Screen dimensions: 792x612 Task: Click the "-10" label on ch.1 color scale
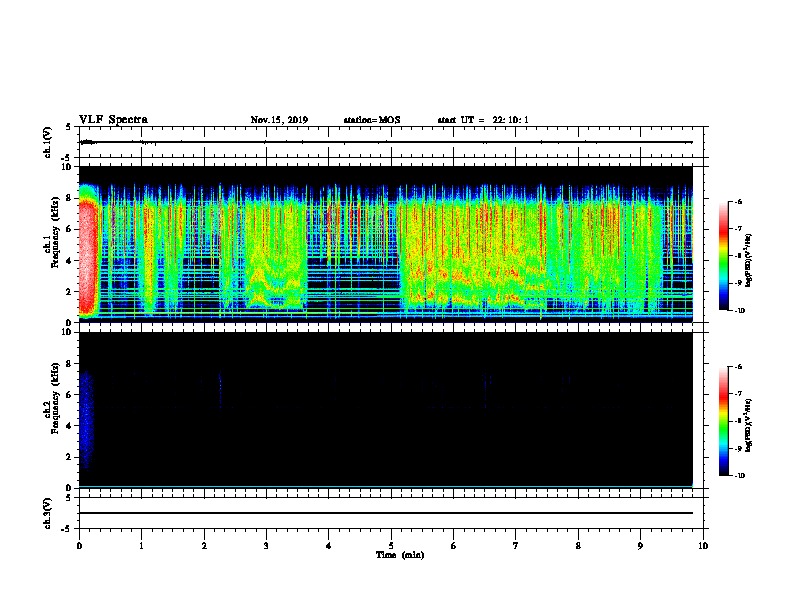click(x=739, y=311)
